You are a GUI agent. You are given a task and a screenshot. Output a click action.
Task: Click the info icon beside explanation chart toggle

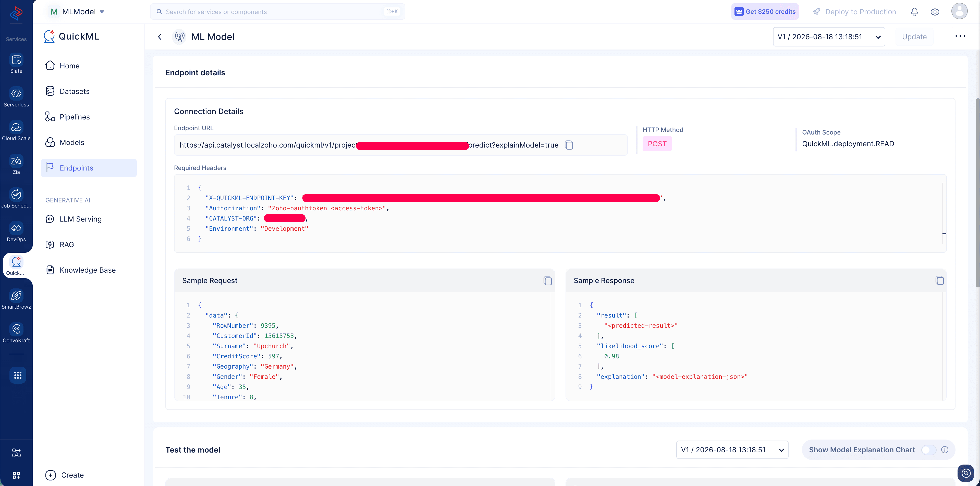(945, 450)
